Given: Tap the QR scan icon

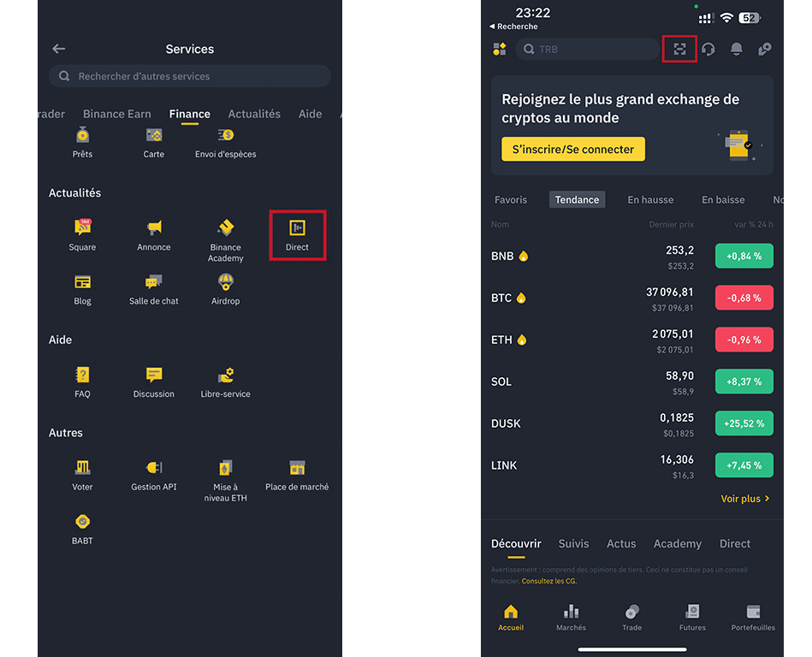Looking at the screenshot, I should click(x=679, y=49).
